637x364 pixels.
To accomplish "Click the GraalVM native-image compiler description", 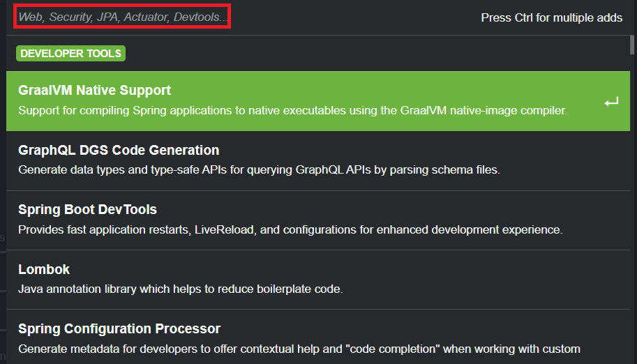I will [x=292, y=110].
